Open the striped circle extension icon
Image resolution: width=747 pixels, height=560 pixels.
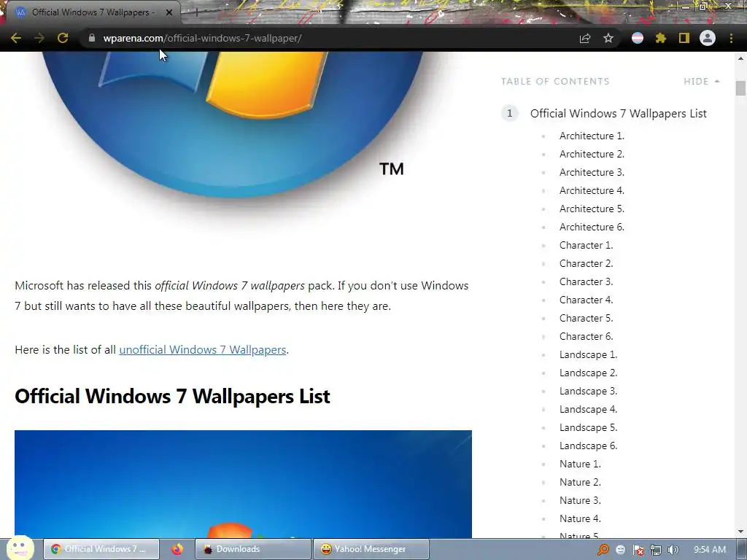pos(638,38)
